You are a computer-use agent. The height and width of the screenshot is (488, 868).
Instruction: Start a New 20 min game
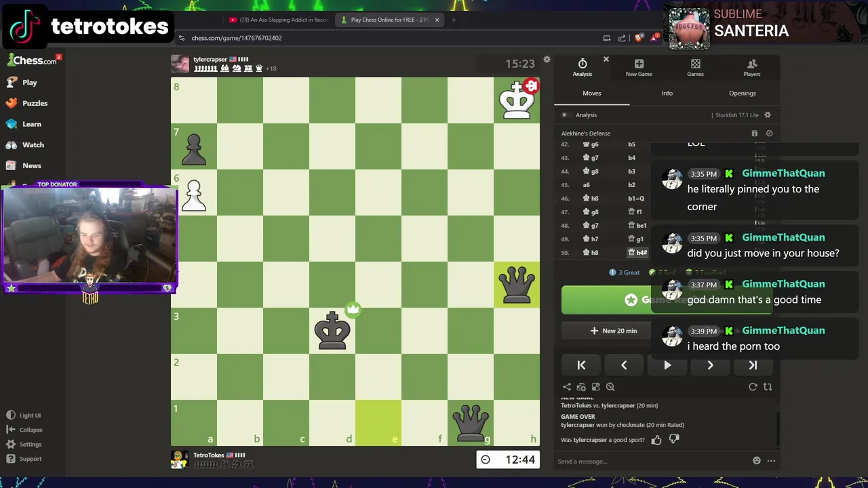click(613, 331)
